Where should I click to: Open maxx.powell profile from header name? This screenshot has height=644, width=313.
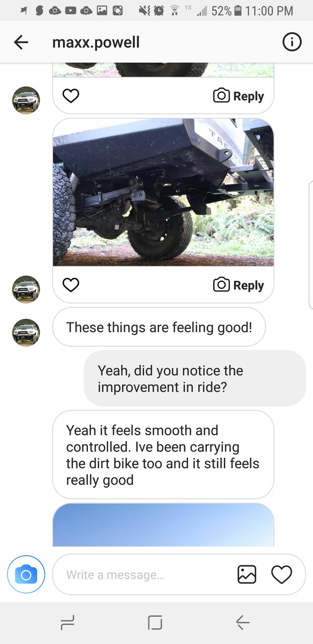pyautogui.click(x=96, y=42)
